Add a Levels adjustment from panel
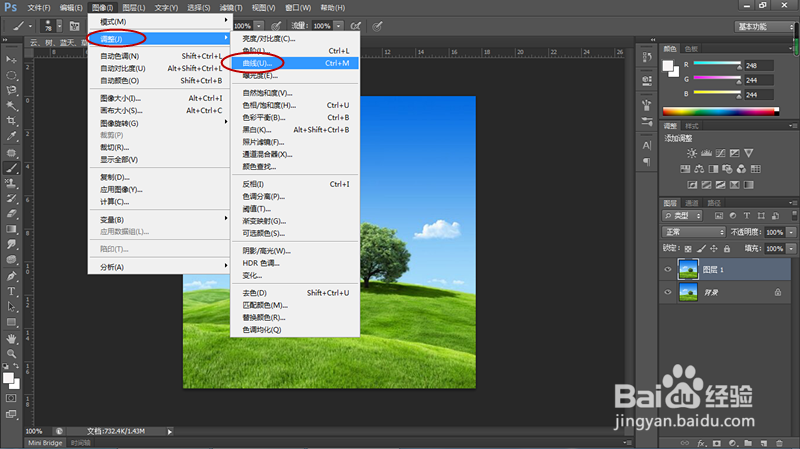800x449 pixels. [x=706, y=153]
